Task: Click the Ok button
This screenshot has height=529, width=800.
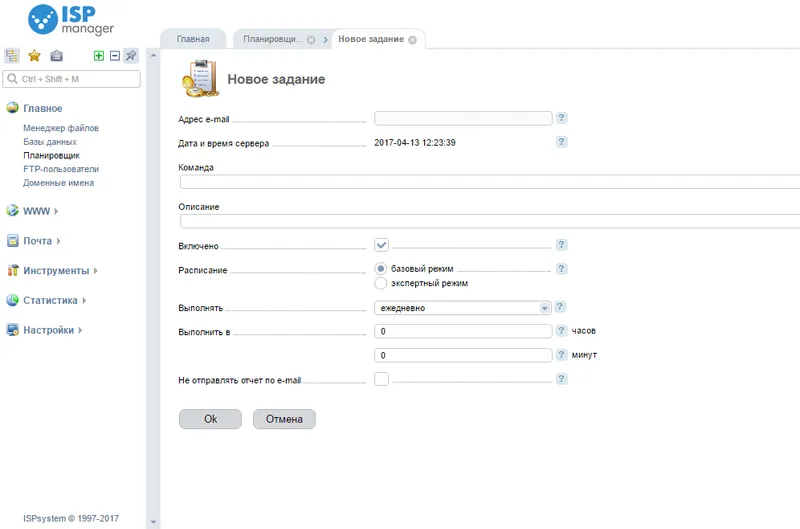Action: click(210, 419)
